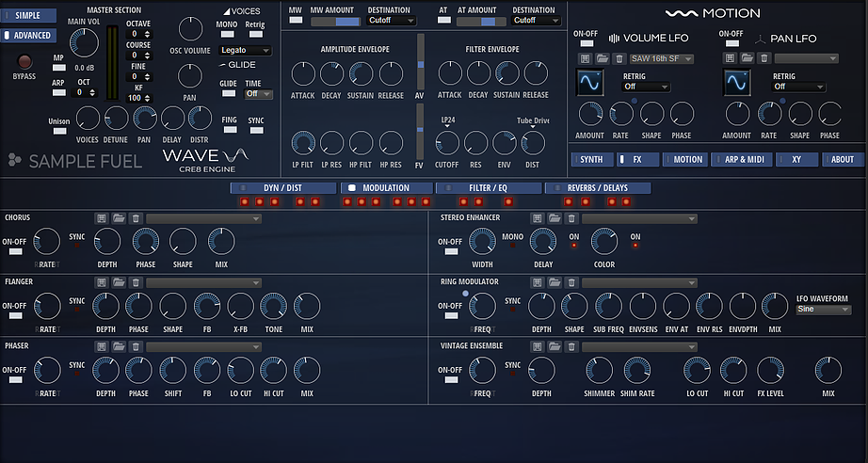The height and width of the screenshot is (463, 868).
Task: Click the ADVANCED mode button
Action: [x=27, y=36]
